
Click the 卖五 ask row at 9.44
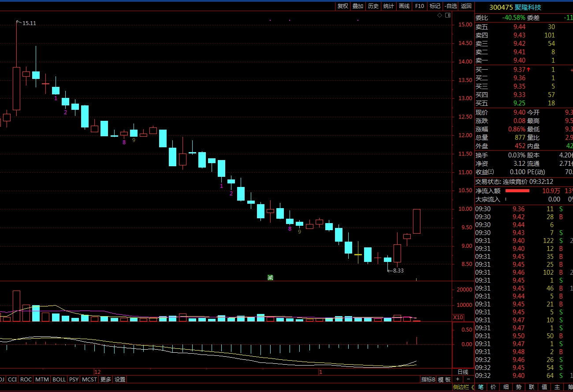(x=524, y=27)
